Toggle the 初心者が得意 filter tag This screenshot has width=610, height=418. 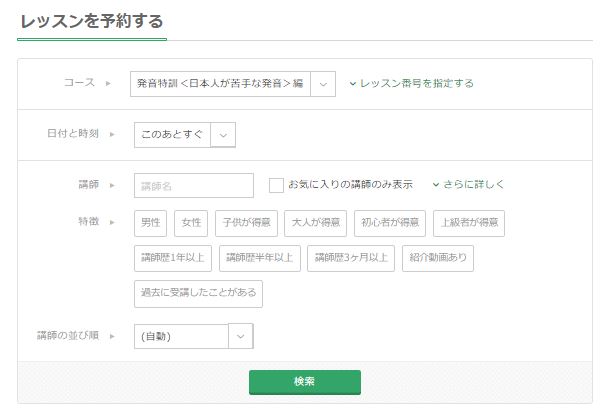point(390,223)
